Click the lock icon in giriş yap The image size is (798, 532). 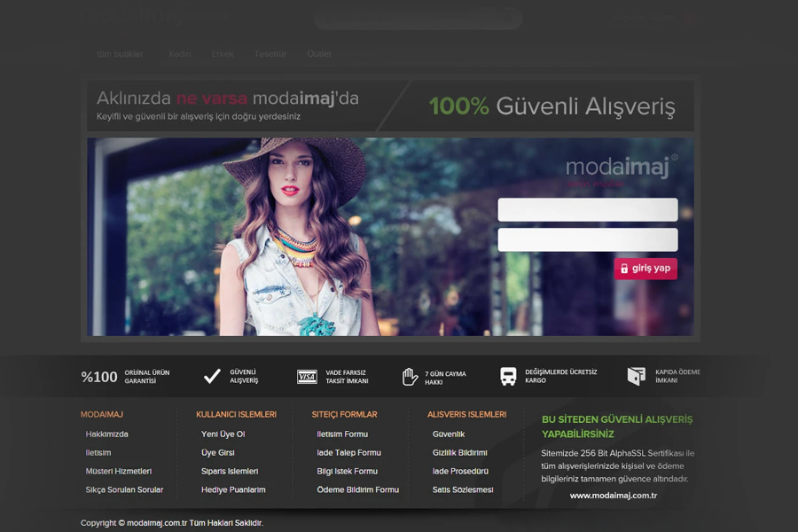click(x=624, y=269)
